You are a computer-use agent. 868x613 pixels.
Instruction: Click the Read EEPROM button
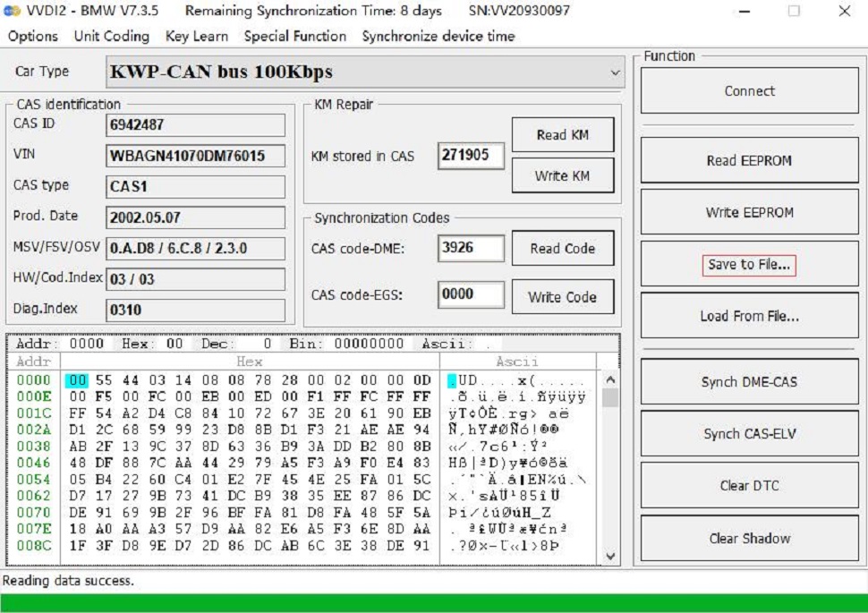click(x=749, y=161)
